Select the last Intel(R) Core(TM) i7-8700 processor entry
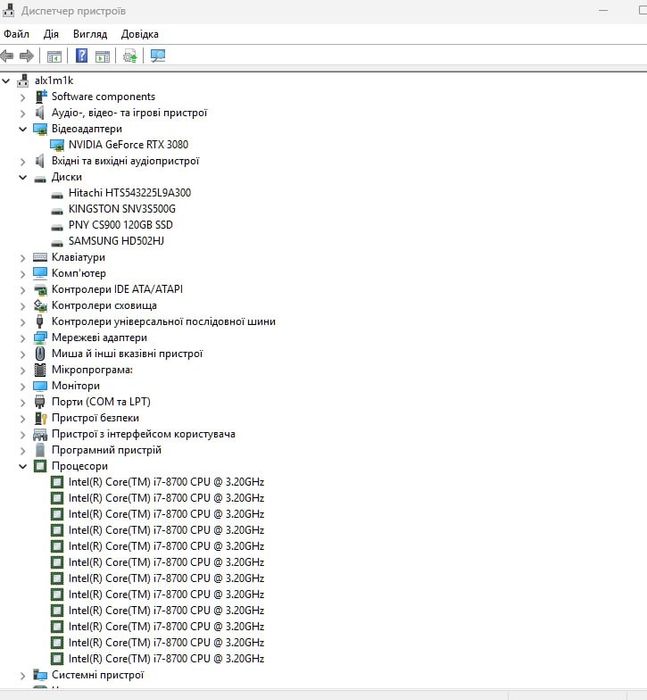Image resolution: width=647 pixels, height=700 pixels. point(166,659)
